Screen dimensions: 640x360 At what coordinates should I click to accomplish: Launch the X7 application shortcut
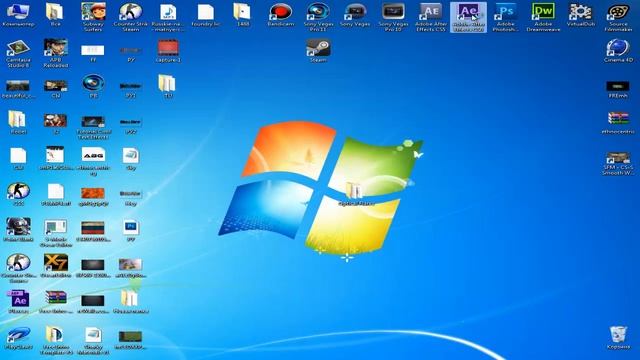click(56, 266)
